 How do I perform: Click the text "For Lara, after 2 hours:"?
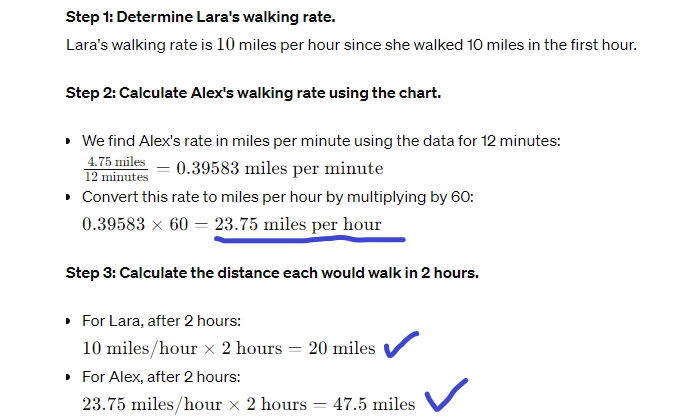point(160,322)
